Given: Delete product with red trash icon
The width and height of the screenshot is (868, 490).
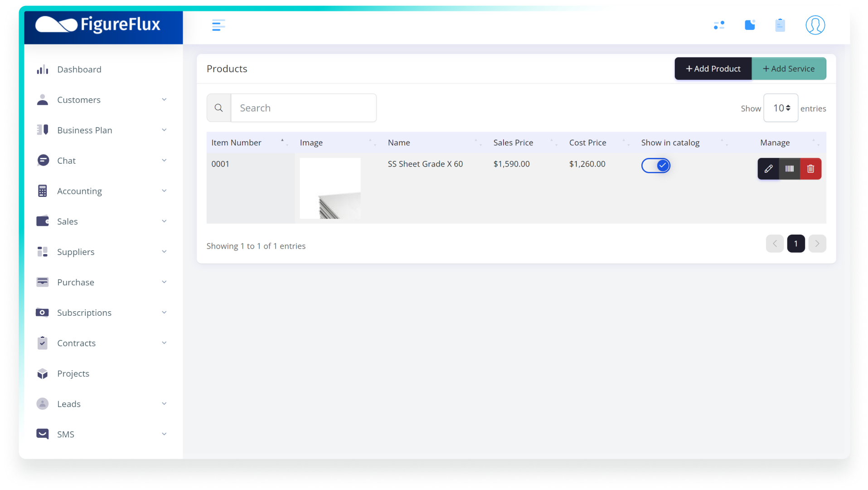Looking at the screenshot, I should 810,169.
